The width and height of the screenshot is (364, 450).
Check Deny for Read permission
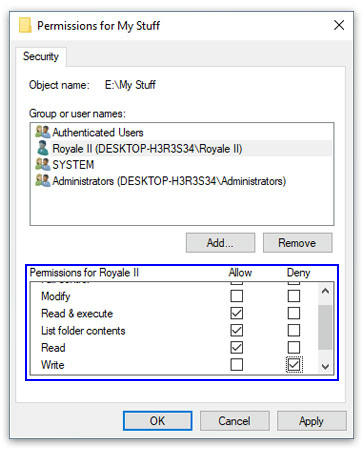pos(294,347)
